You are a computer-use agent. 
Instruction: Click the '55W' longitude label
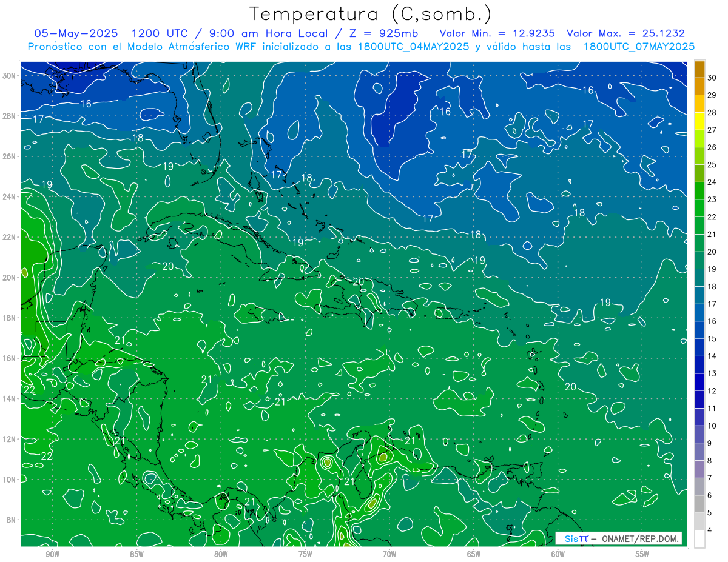(642, 554)
